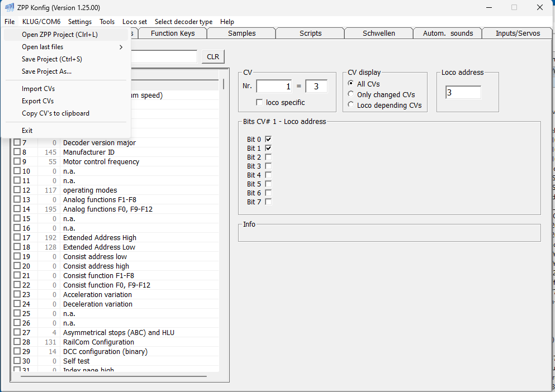Uncheck the Bit 0 checkbox
This screenshot has width=555, height=392.
click(268, 140)
